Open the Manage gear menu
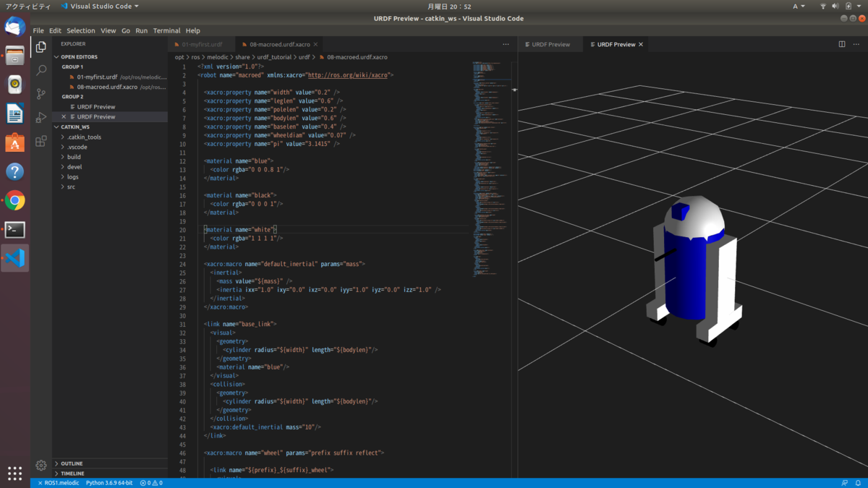This screenshot has width=868, height=488. click(41, 465)
